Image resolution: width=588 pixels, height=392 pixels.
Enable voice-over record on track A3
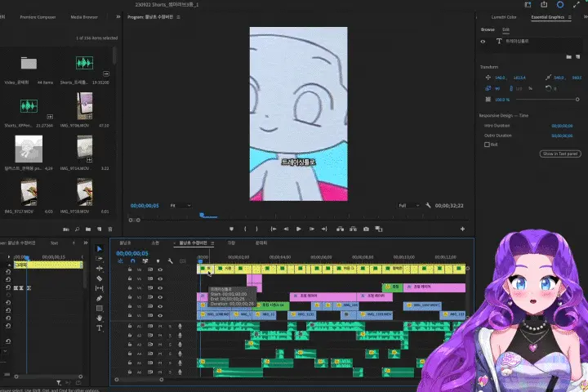point(180,345)
